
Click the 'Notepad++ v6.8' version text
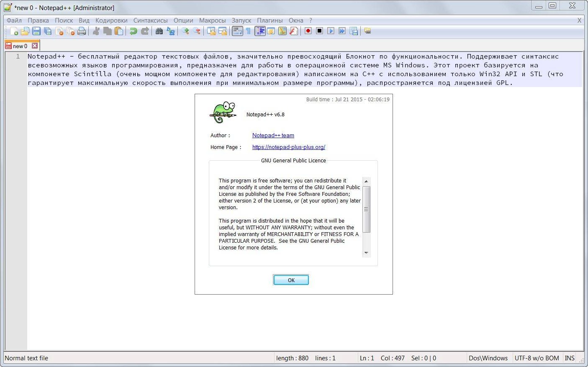[x=265, y=114]
